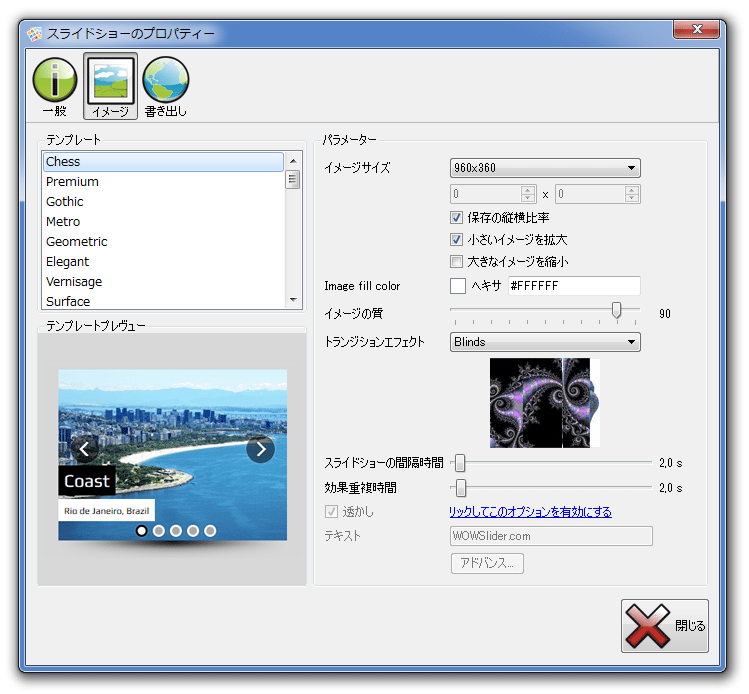Click the イメージの質 quality slider handle
This screenshot has width=749, height=694.
(x=617, y=310)
